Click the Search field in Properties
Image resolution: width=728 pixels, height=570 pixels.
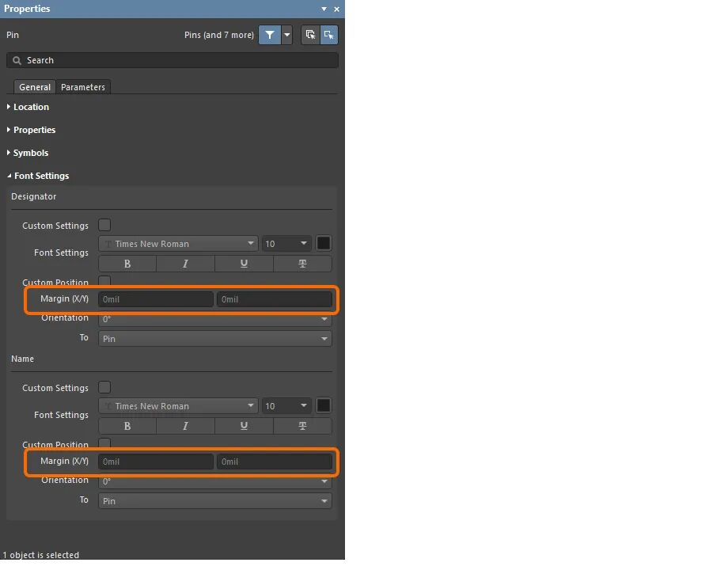173,60
